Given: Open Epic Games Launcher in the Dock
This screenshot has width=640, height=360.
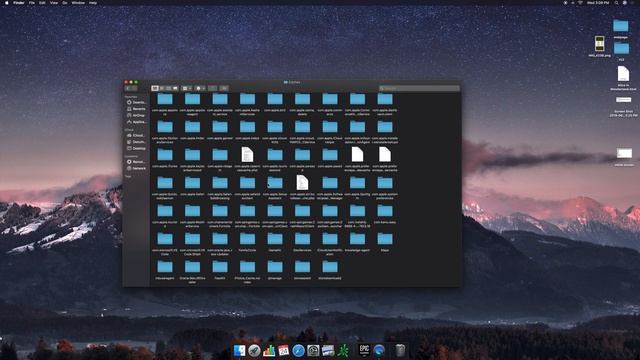Looking at the screenshot, I should coord(364,350).
